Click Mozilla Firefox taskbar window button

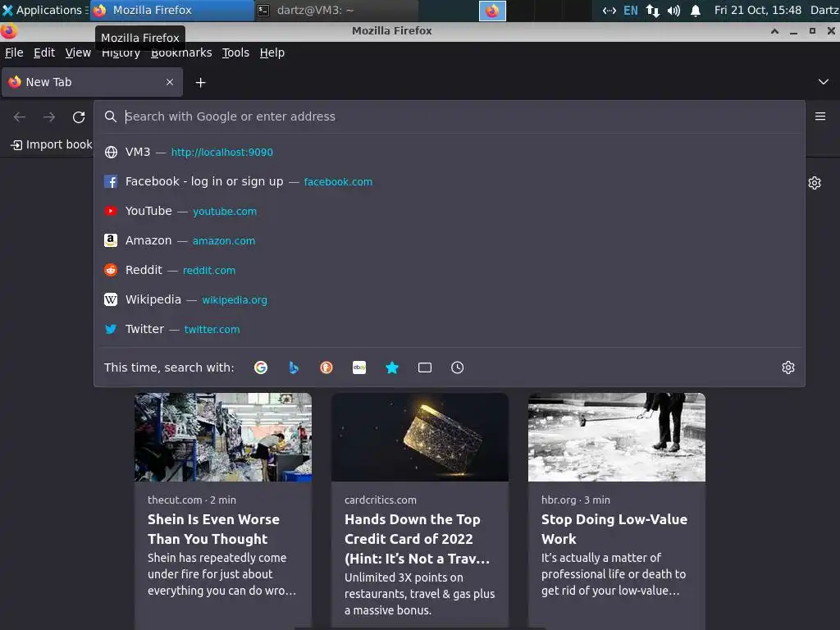click(171, 10)
